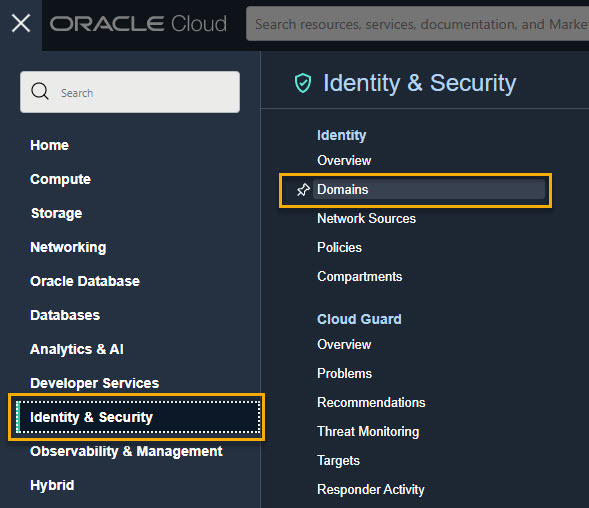This screenshot has height=508, width=589.
Task: Click the Identity section heading
Action: [341, 135]
